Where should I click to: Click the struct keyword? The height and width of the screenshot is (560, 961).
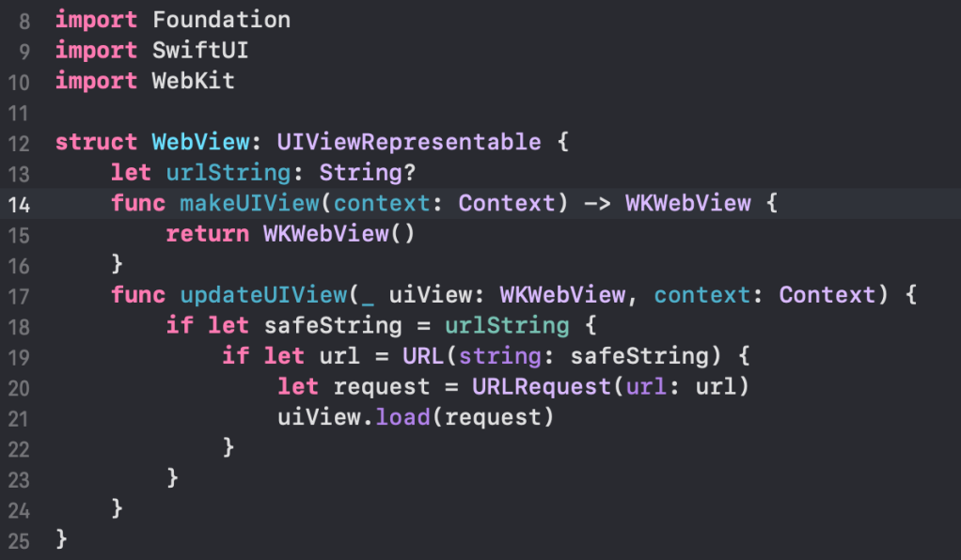(x=97, y=143)
